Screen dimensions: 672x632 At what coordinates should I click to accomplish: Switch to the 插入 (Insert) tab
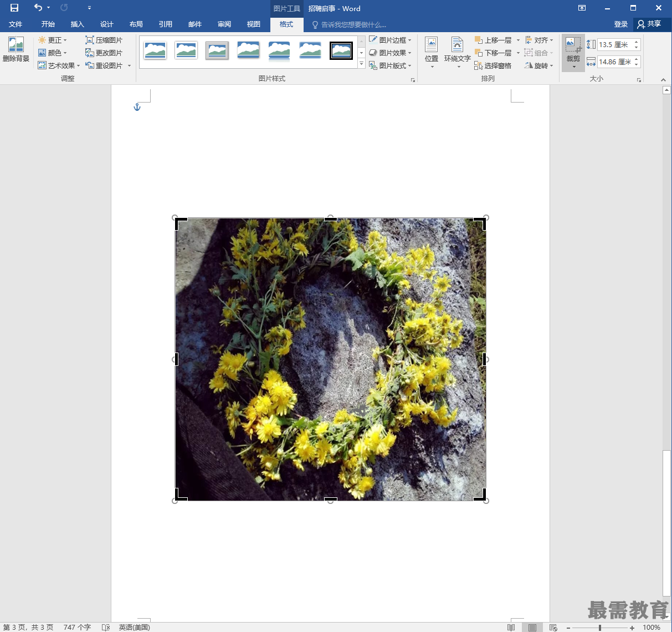(78, 24)
